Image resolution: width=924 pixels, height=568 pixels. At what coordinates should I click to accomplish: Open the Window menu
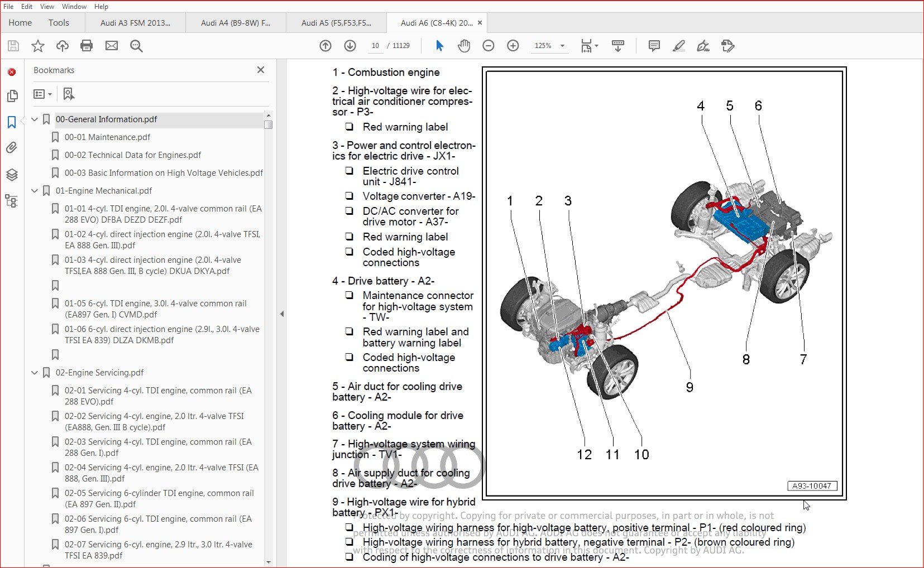(74, 7)
